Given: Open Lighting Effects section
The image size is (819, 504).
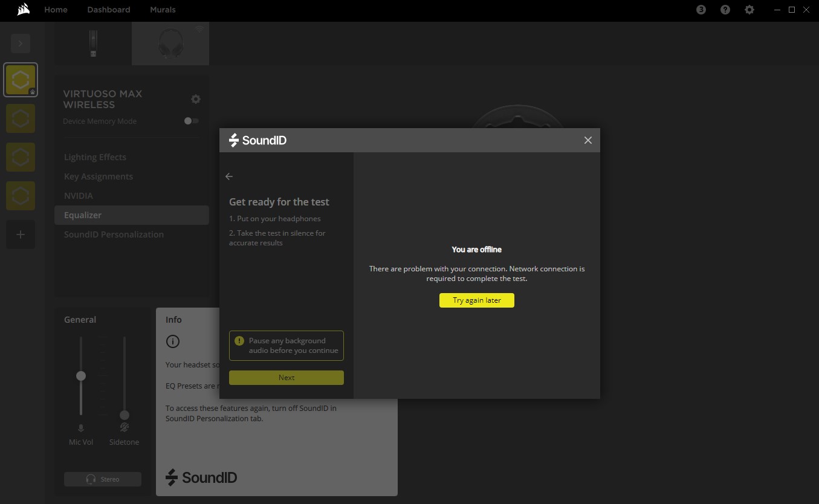Looking at the screenshot, I should point(95,157).
